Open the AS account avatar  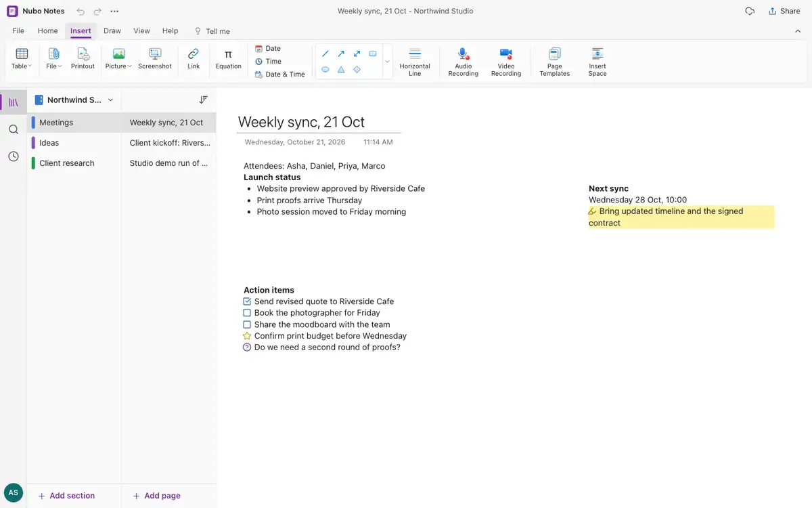(x=14, y=492)
